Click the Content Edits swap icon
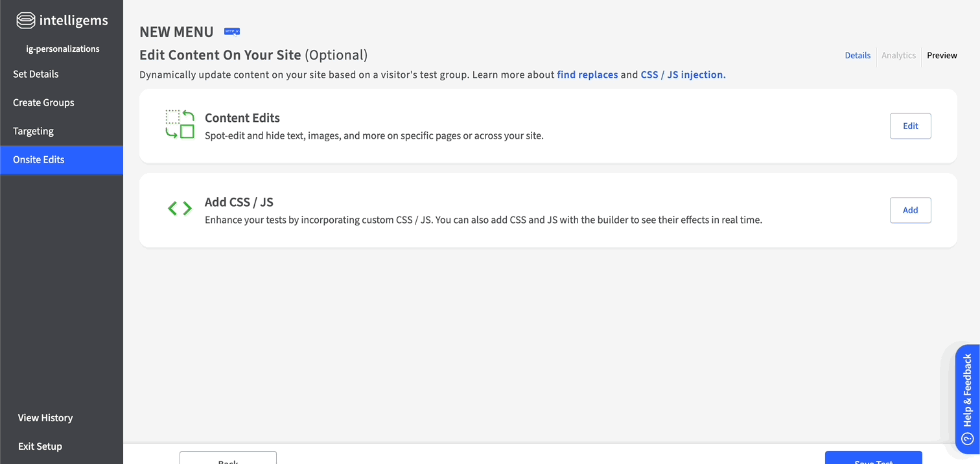The image size is (980, 464). click(x=180, y=124)
